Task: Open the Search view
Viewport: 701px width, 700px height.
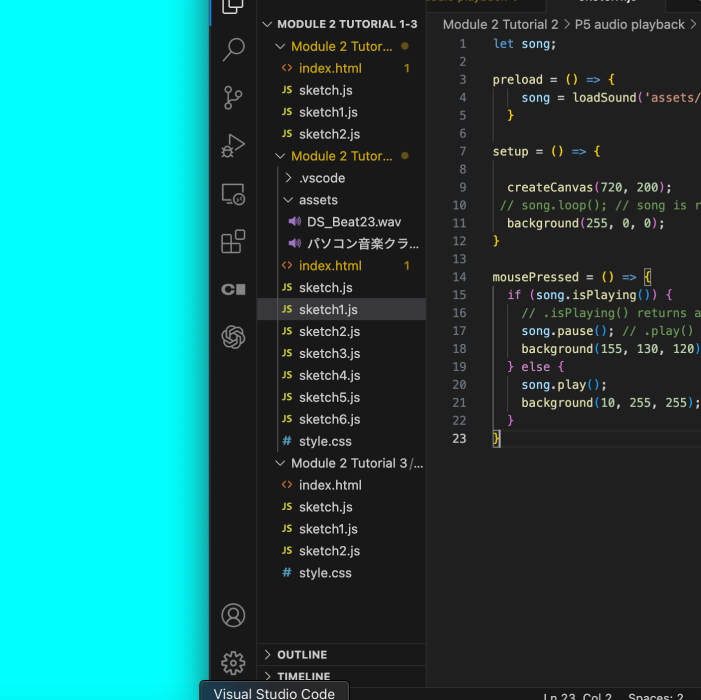Action: coord(233,49)
